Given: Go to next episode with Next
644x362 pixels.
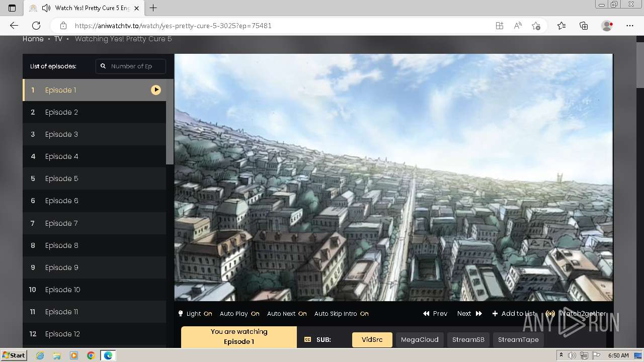Looking at the screenshot, I should tap(469, 314).
